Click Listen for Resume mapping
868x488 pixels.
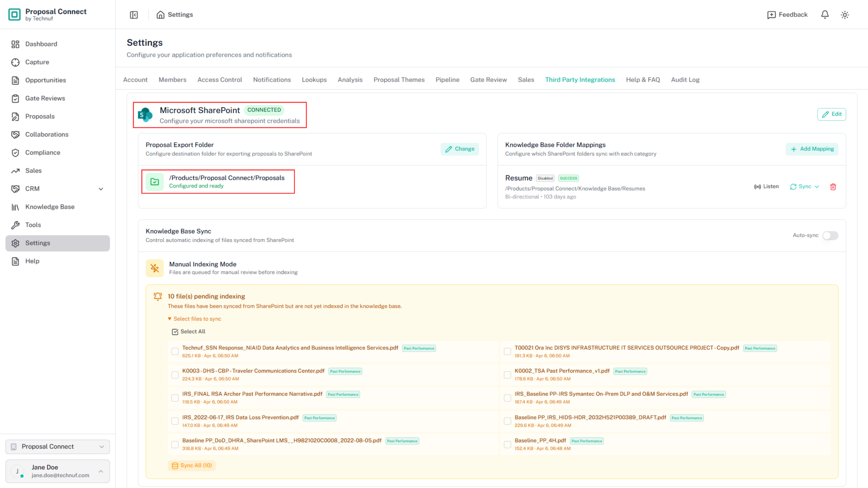pos(766,187)
